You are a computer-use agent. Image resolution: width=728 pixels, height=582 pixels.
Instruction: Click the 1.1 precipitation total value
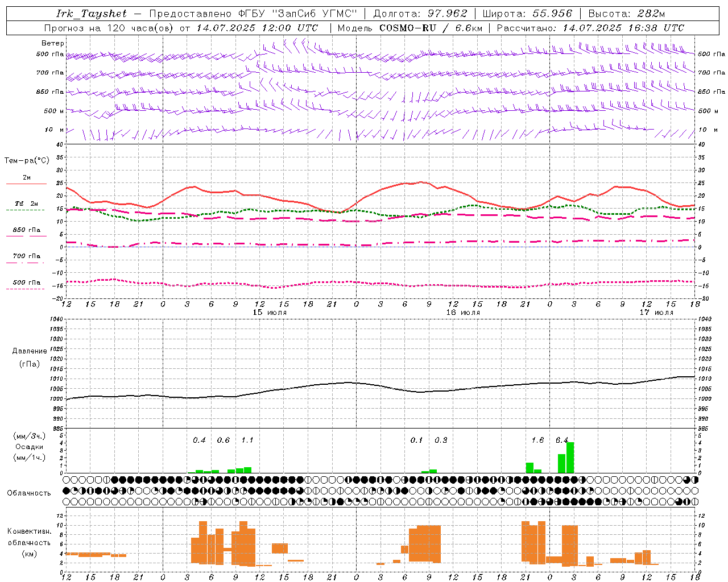(x=247, y=440)
